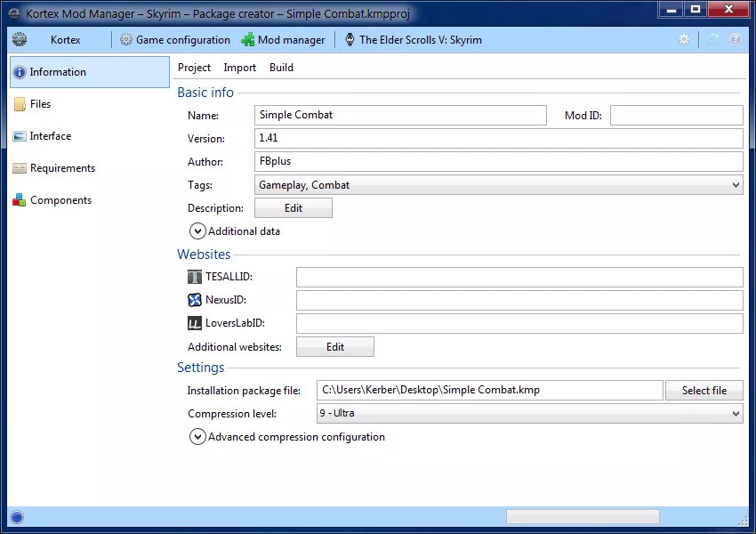Open settings gear on toolbar right
Viewport: 756px width, 534px height.
pyautogui.click(x=684, y=39)
